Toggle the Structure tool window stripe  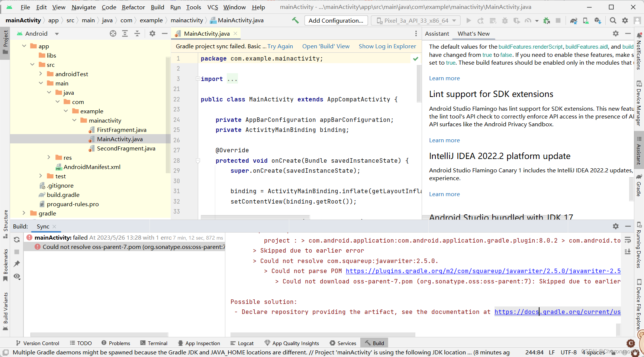point(5,224)
